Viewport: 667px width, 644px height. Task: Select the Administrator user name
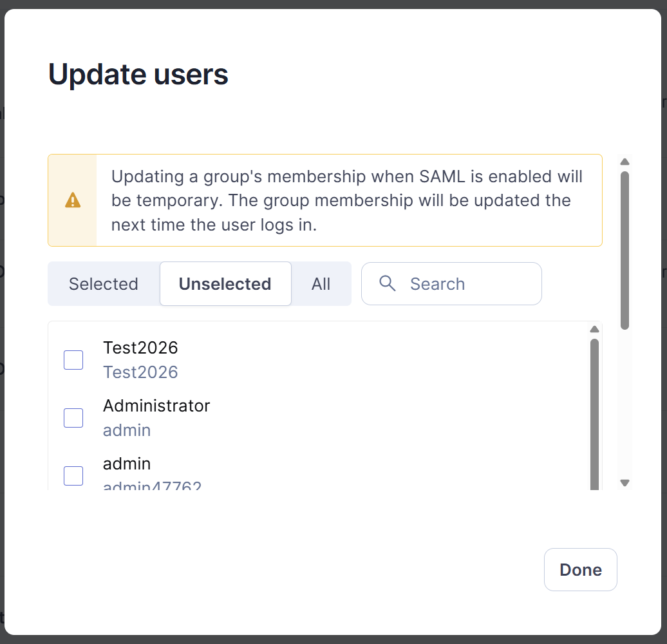pos(156,406)
